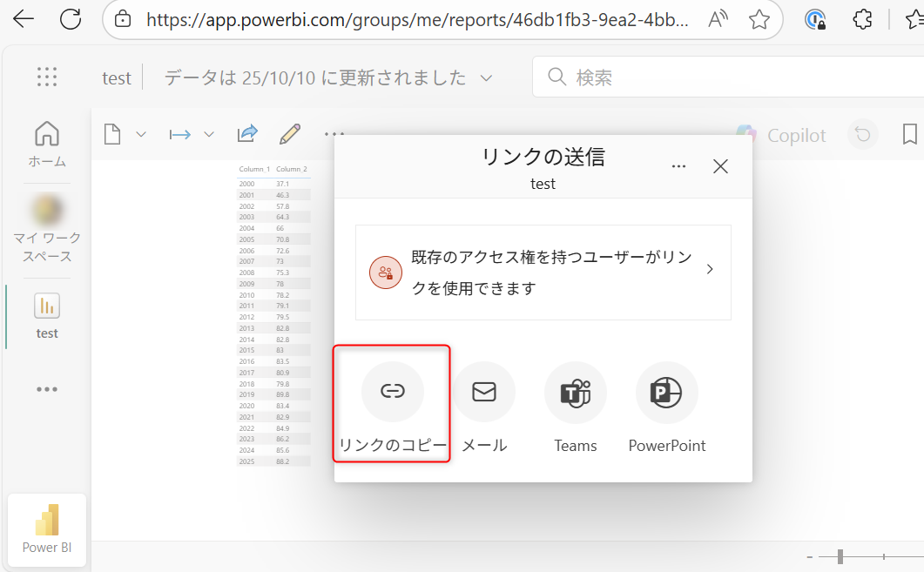Click the file icon at the toolbar start
924x572 pixels.
coord(111,133)
